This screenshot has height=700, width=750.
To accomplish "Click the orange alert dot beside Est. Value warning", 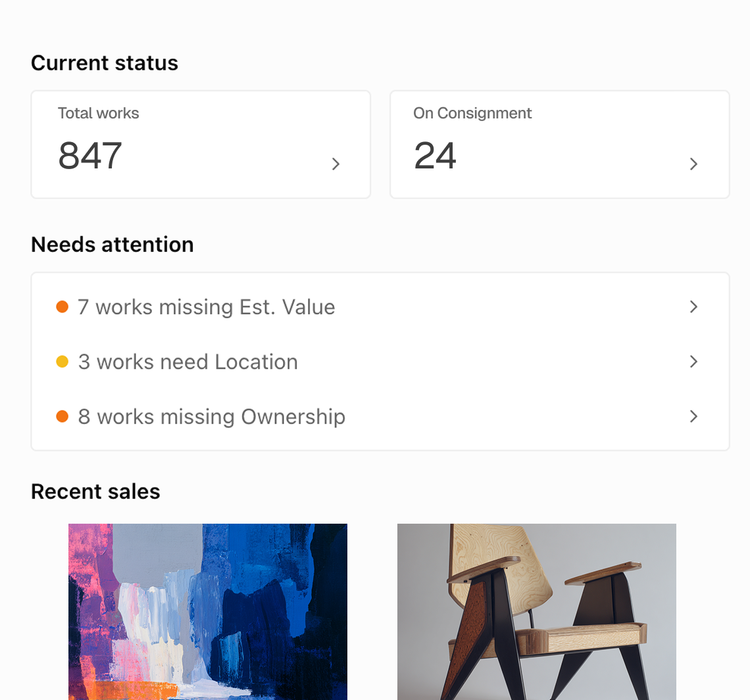I will point(62,306).
